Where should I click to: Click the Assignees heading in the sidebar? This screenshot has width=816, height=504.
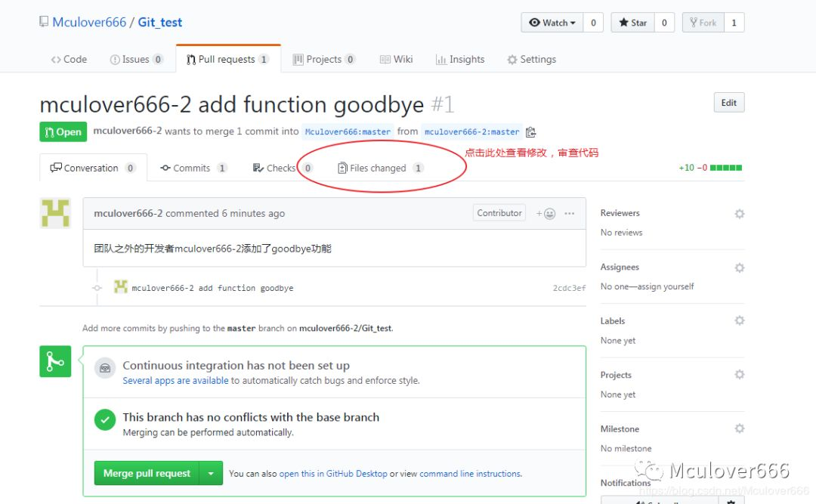[x=620, y=267]
